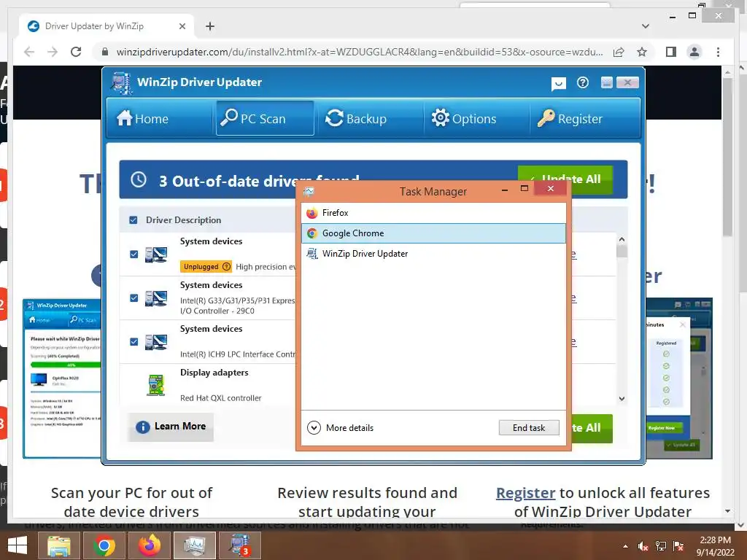Open the Options tab

pyautogui.click(x=463, y=118)
